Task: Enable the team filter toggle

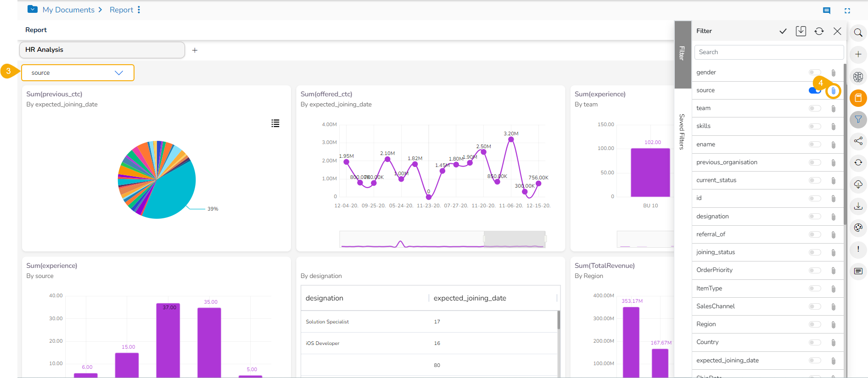Action: 815,108
